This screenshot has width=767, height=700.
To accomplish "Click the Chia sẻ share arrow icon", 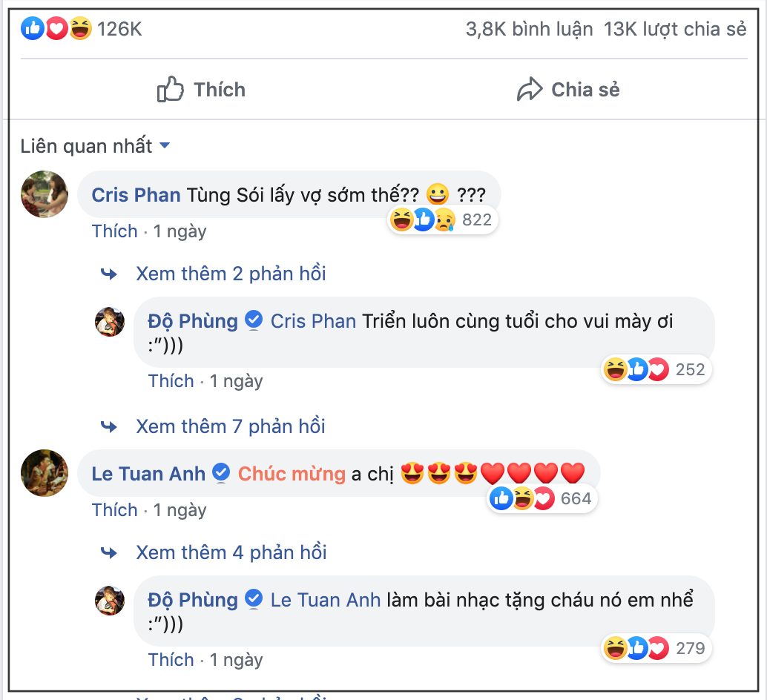I will (x=530, y=90).
